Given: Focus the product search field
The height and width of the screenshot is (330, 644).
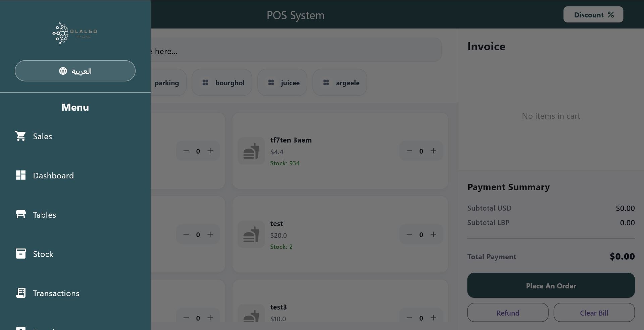Looking at the screenshot, I should tap(296, 50).
